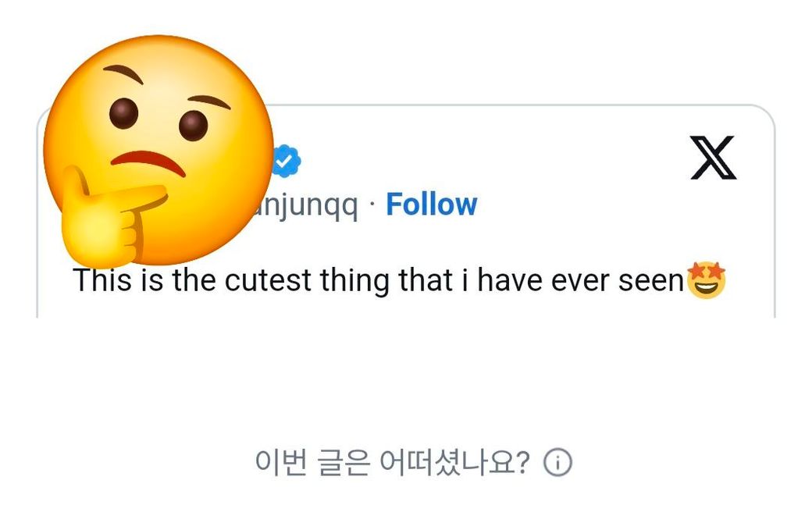The width and height of the screenshot is (812, 530).
Task: Open the X logo in the tweet card
Action: [x=713, y=158]
